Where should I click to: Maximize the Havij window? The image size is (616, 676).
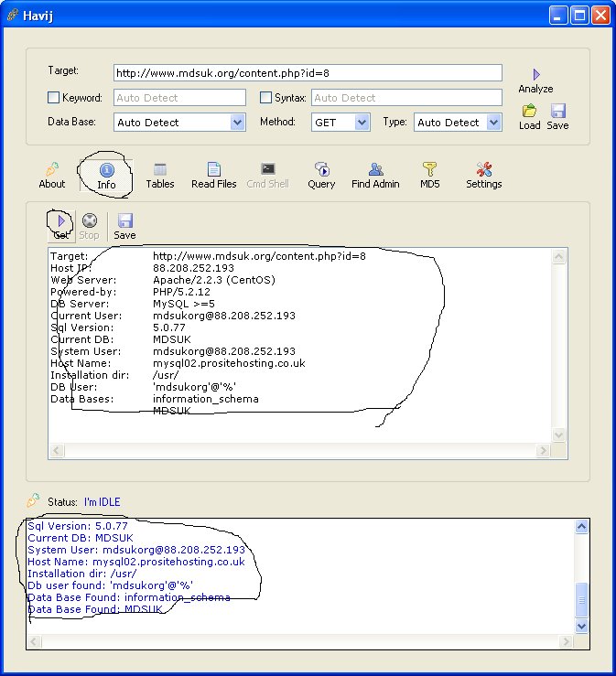point(579,16)
